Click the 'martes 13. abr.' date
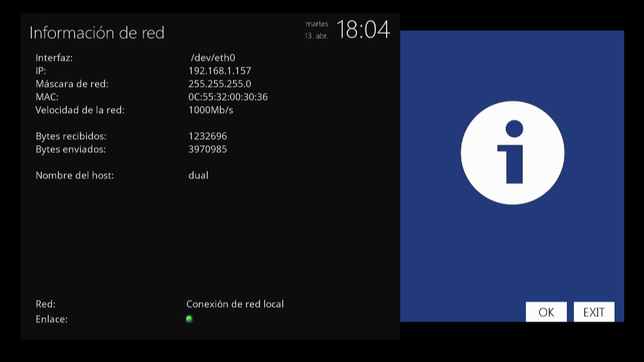 click(316, 30)
